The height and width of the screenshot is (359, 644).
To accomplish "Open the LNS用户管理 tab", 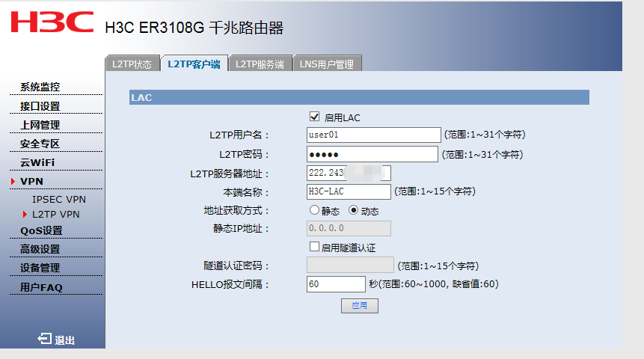I will pyautogui.click(x=327, y=64).
